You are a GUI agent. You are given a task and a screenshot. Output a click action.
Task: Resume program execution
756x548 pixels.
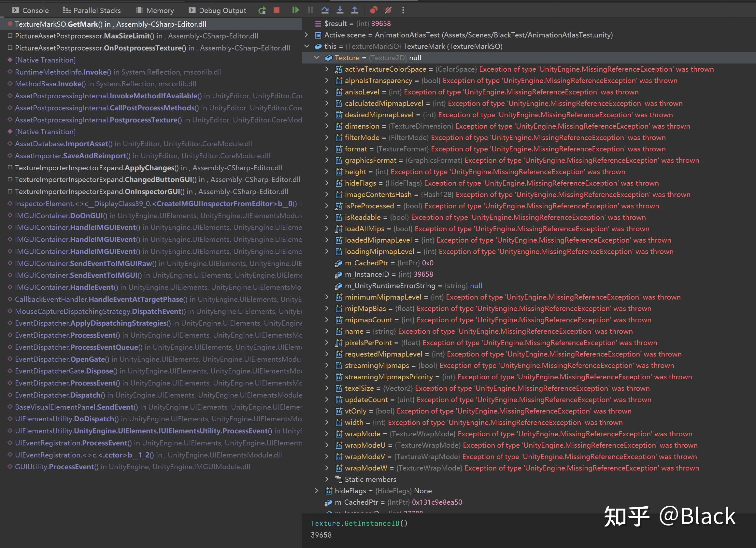coord(295,10)
